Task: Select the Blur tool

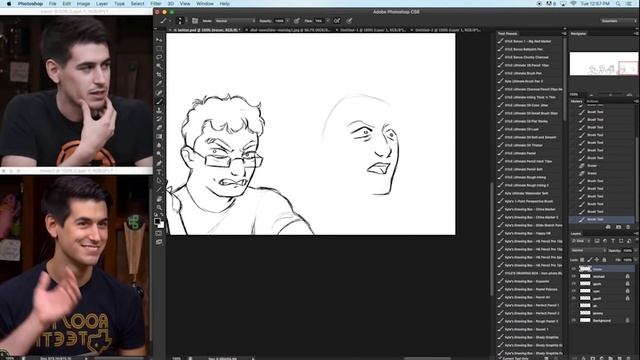Action: (159, 145)
